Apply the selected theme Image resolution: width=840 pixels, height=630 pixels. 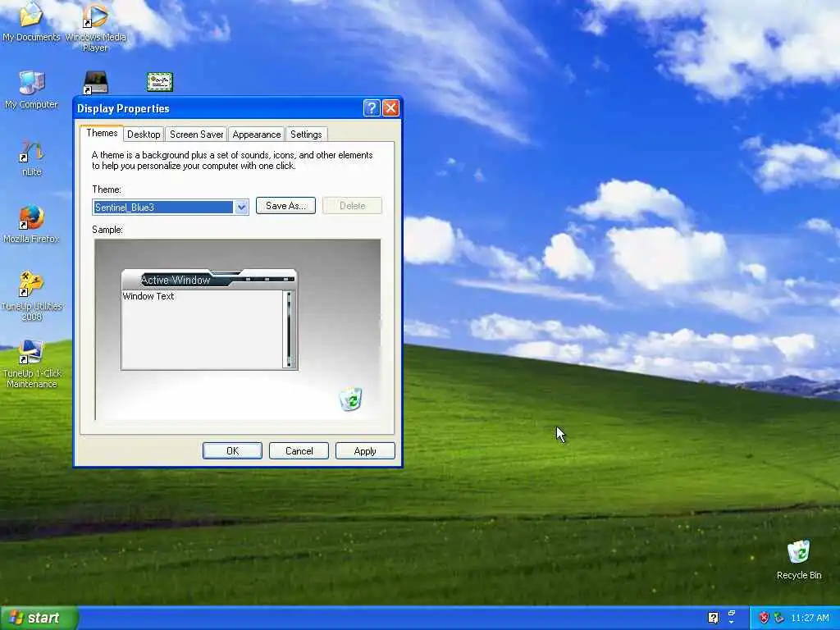coord(365,451)
